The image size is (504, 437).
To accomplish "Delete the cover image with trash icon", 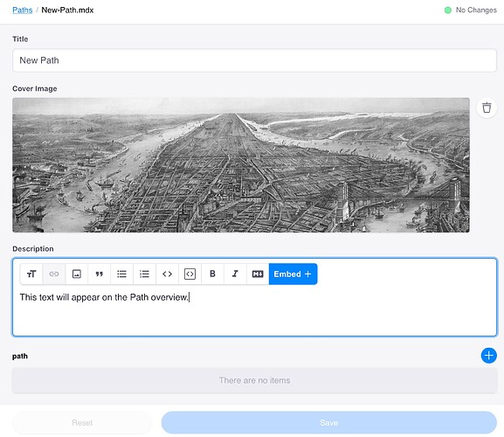I will (487, 108).
